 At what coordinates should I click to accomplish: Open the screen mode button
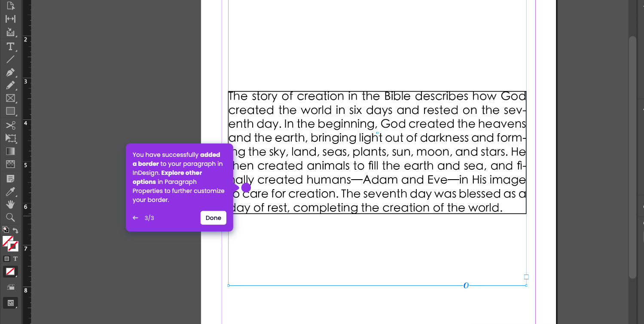point(11,303)
